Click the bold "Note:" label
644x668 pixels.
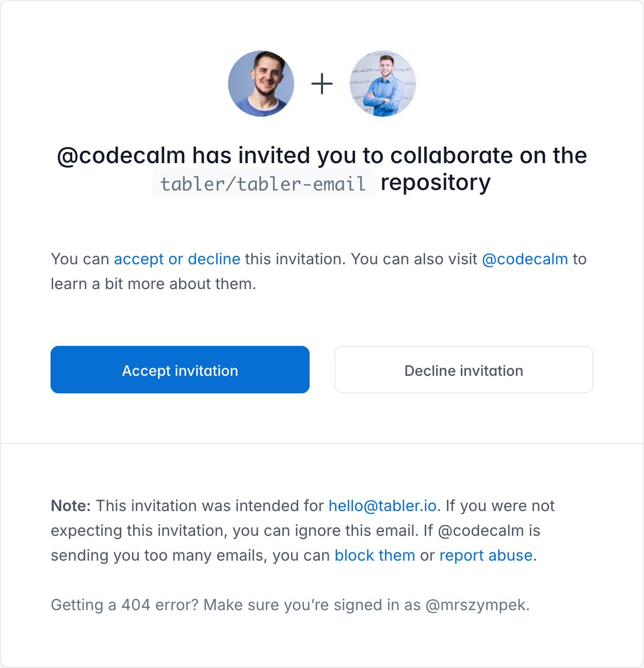click(71, 506)
